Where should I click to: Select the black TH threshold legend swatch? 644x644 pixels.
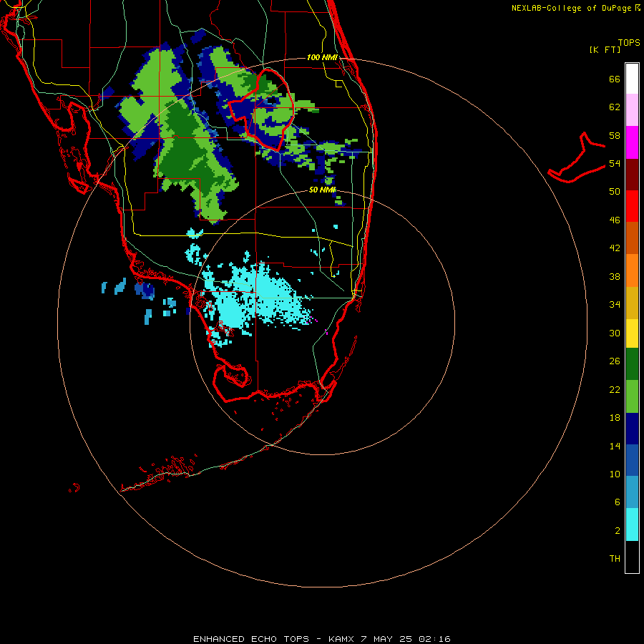pos(632,557)
